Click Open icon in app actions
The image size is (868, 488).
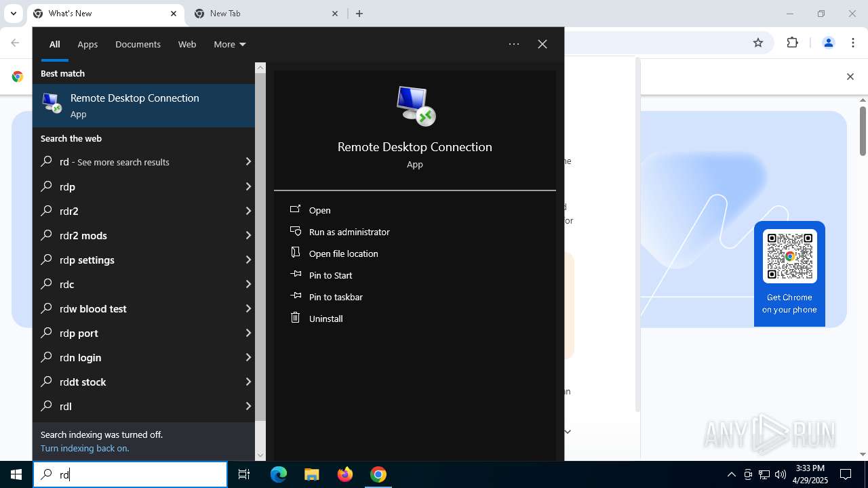point(296,209)
